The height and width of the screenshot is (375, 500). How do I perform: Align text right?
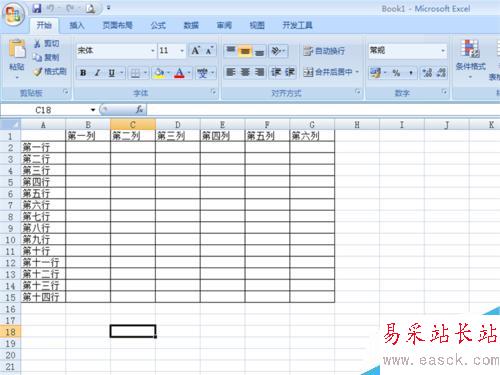point(259,72)
